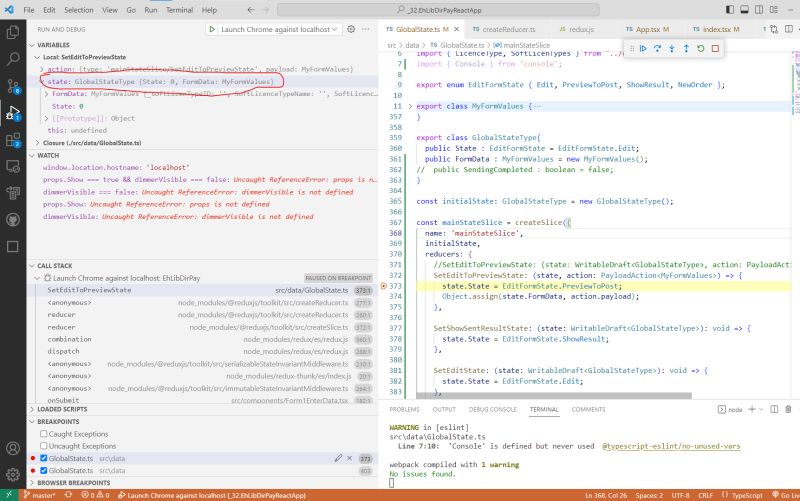Click the master branch in status bar
The image size is (800, 501).
39,495
